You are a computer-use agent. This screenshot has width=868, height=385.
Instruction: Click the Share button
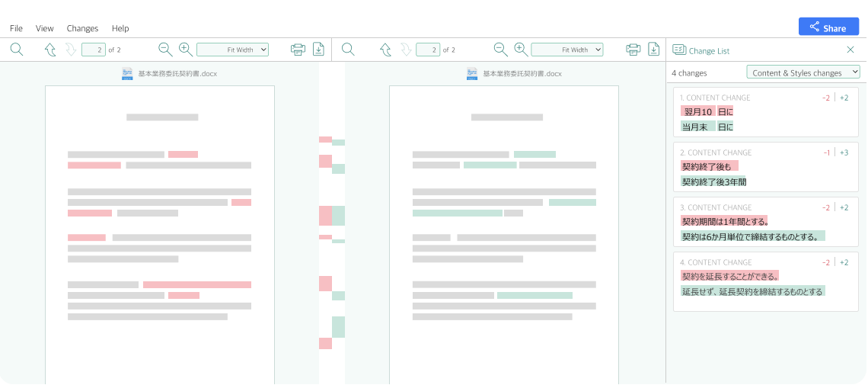pos(828,27)
